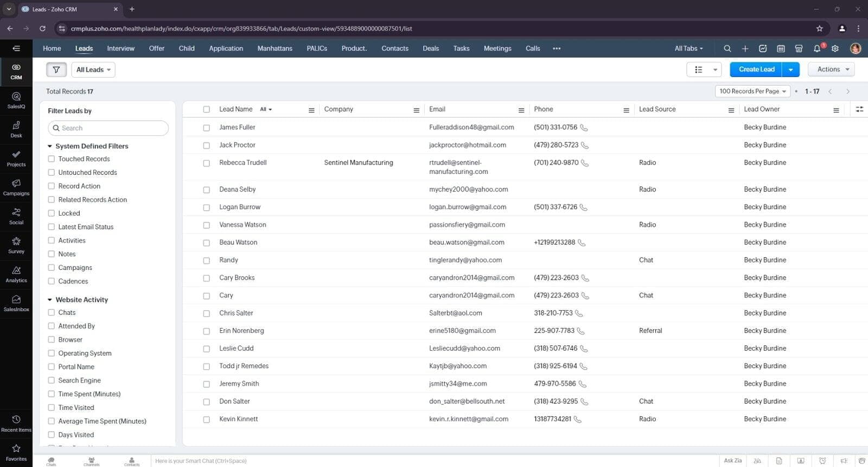Click the Create Lead button
The image size is (868, 467).
point(756,70)
